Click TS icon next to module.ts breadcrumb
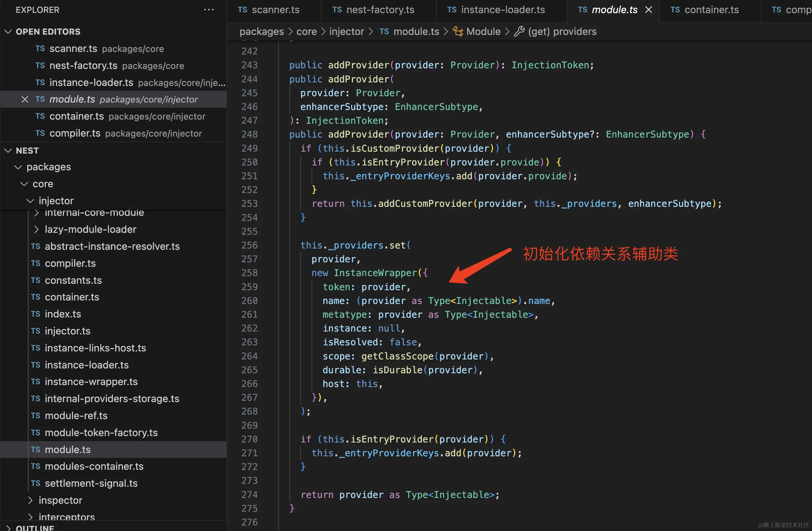812x531 pixels. 384,31
